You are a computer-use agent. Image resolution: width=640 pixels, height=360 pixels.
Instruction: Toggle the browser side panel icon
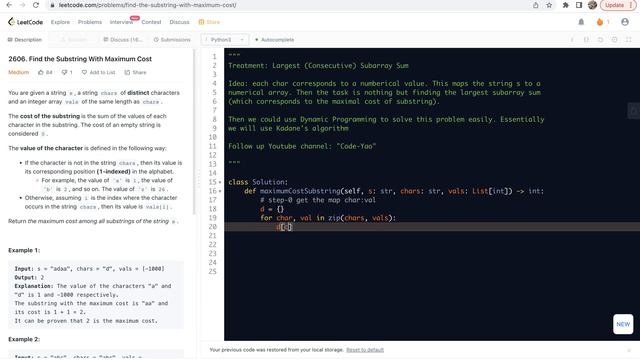click(x=579, y=5)
